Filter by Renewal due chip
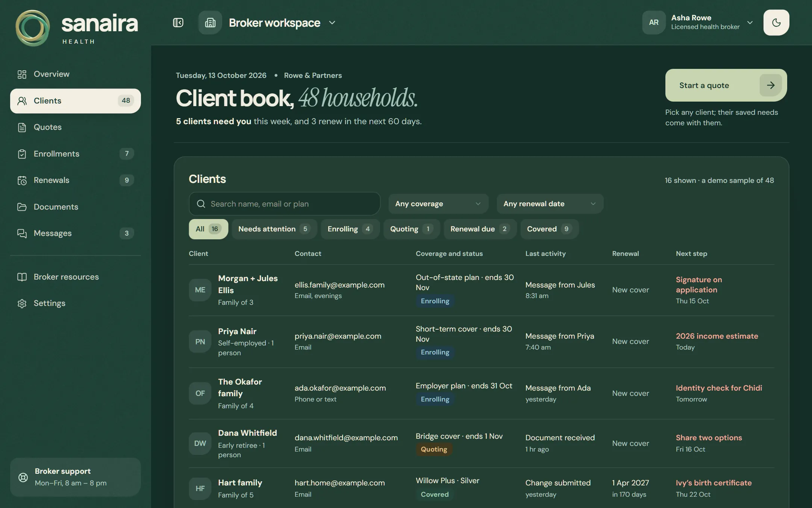 480,229
